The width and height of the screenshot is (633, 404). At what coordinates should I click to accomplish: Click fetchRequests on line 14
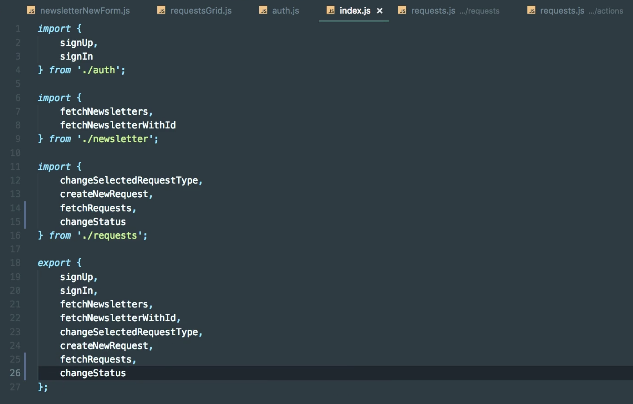pyautogui.click(x=96, y=208)
